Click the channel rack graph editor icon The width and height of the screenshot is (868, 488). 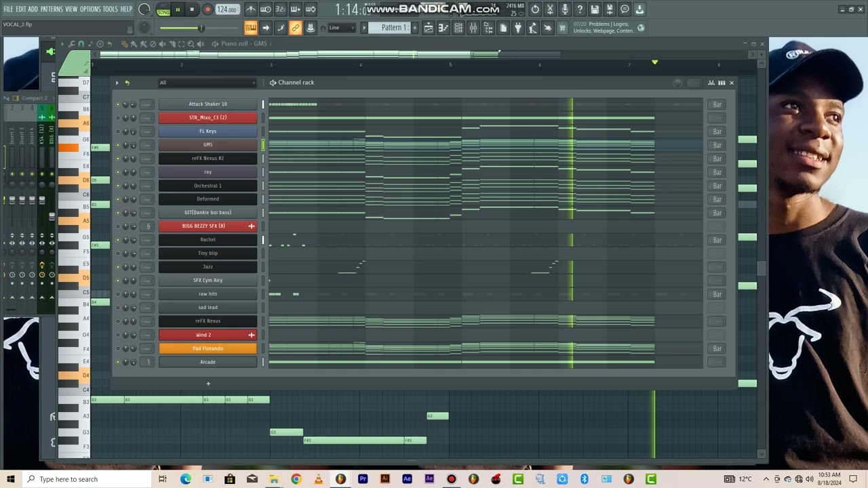click(711, 83)
